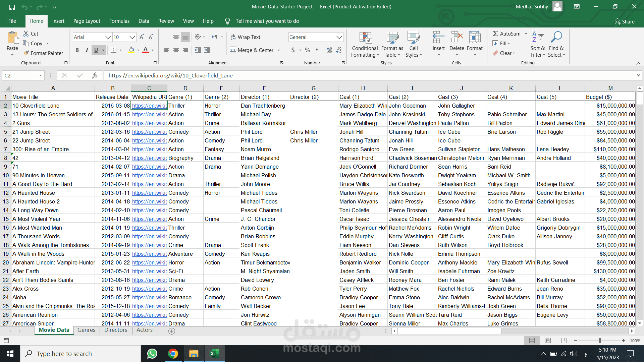The height and width of the screenshot is (362, 644).
Task: Click the Percent Style icon
Action: [307, 50]
